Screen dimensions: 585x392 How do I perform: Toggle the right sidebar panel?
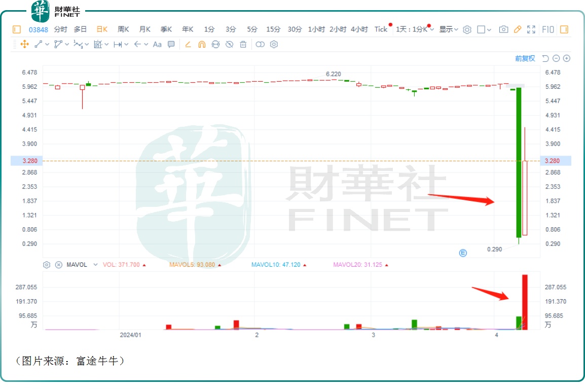(564, 29)
